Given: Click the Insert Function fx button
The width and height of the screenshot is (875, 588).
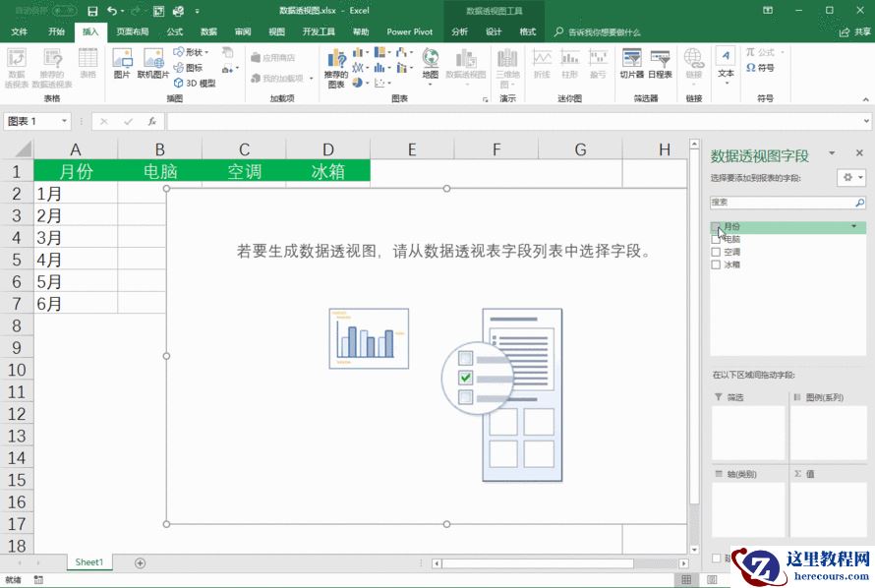Looking at the screenshot, I should pos(151,121).
